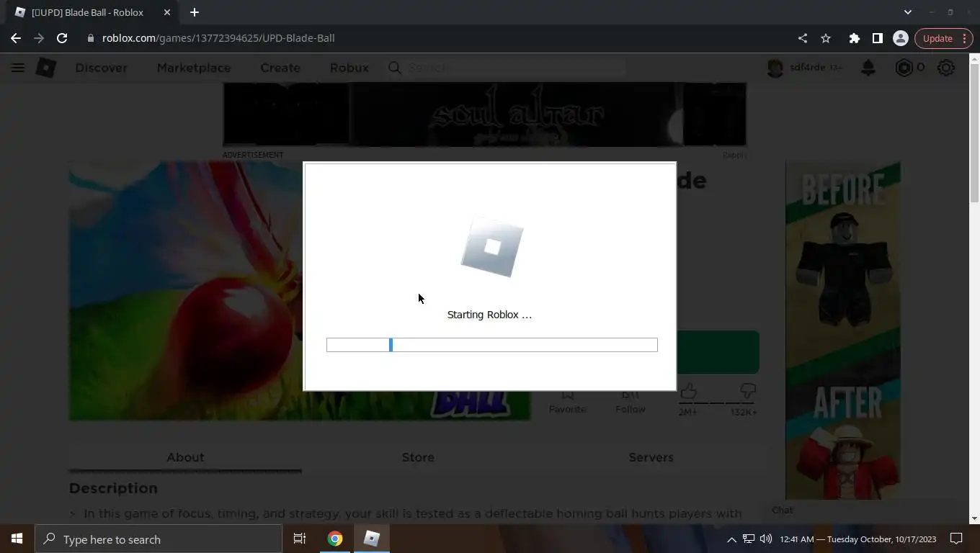Open the Chrome extensions puzzle icon
This screenshot has width=980, height=553.
point(854,38)
